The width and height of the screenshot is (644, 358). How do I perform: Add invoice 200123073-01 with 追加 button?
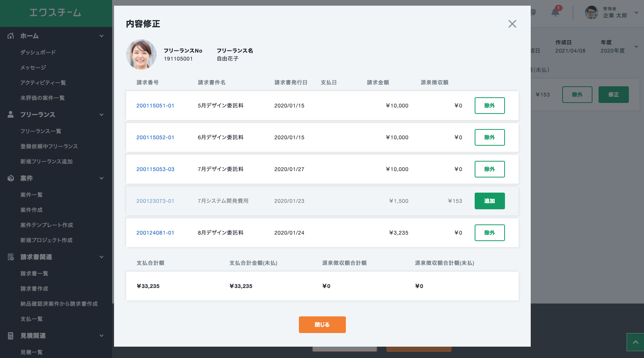pyautogui.click(x=489, y=201)
